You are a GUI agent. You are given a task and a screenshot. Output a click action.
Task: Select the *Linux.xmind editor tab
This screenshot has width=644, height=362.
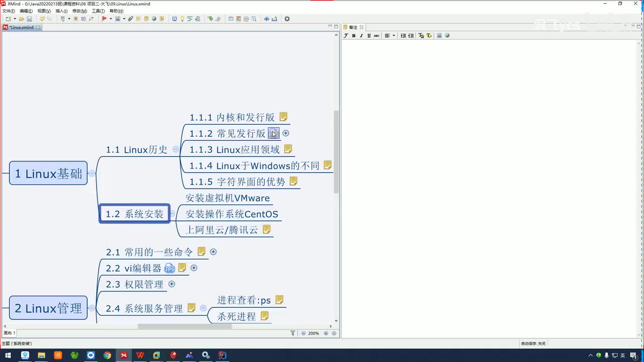click(x=21, y=27)
